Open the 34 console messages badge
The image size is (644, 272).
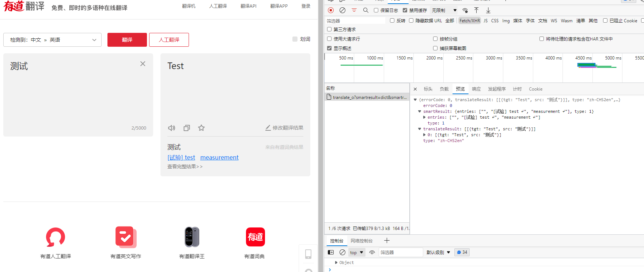[462, 252]
